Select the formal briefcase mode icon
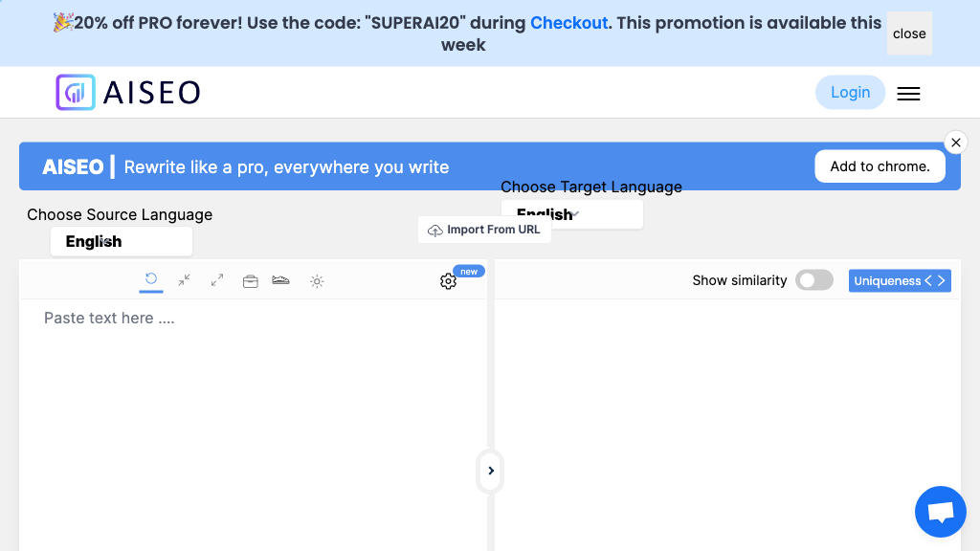This screenshot has height=551, width=980. pyautogui.click(x=250, y=281)
